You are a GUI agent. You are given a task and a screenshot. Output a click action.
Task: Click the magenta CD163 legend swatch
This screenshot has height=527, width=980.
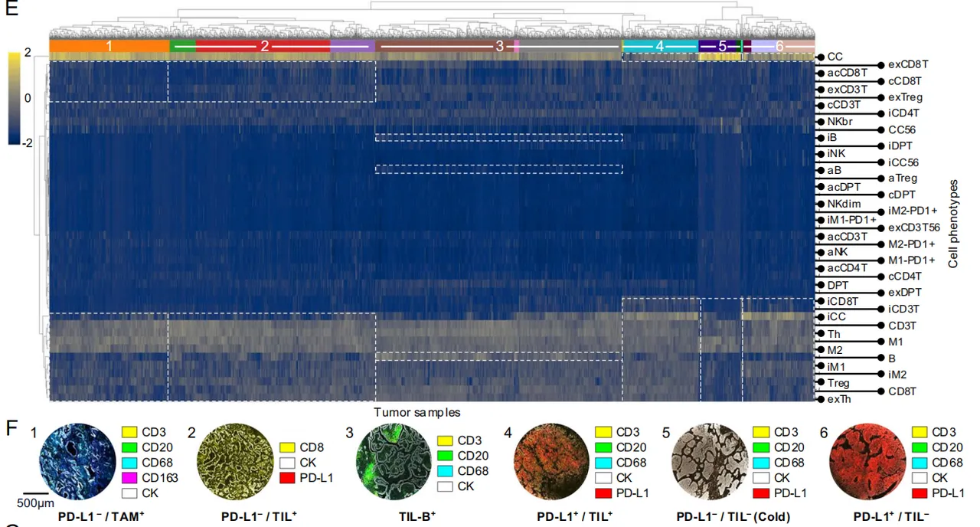click(129, 479)
